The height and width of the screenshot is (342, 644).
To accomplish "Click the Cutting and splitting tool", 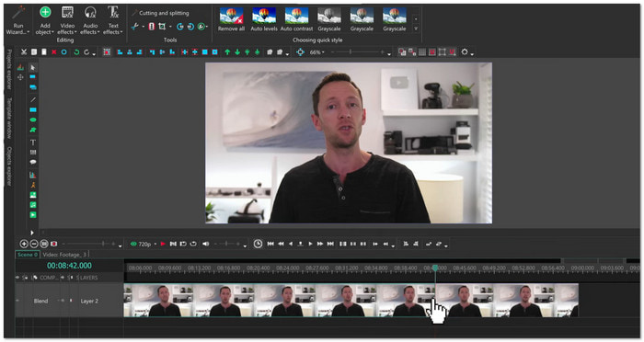I will point(160,13).
